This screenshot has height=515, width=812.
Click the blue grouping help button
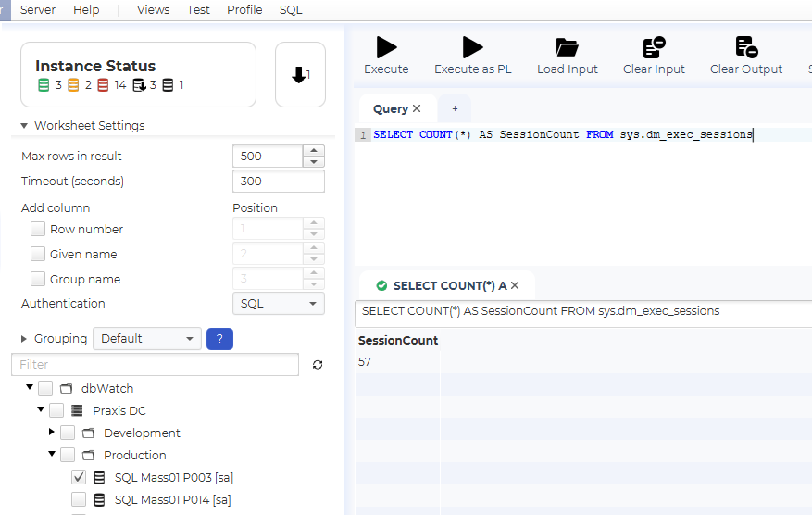[219, 339]
